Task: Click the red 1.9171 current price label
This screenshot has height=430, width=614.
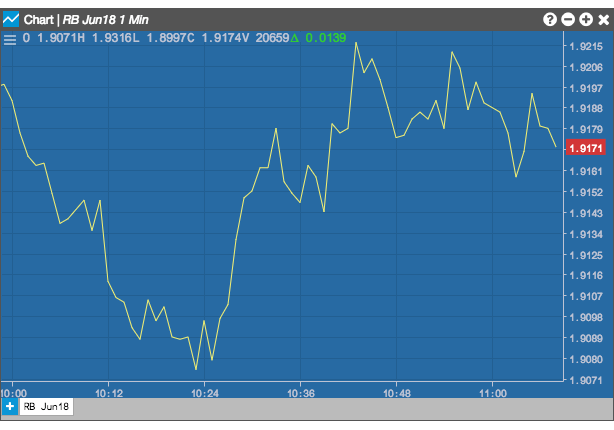Action: point(586,148)
